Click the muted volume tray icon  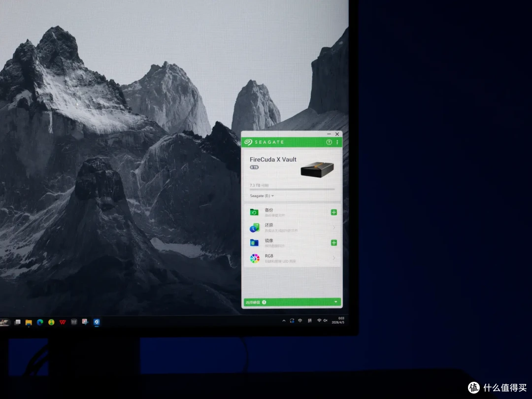tap(325, 320)
